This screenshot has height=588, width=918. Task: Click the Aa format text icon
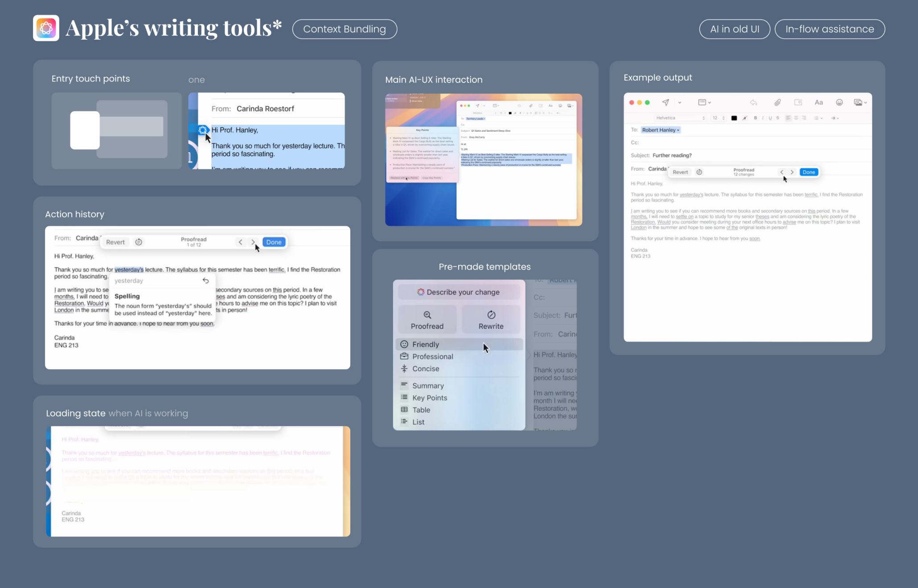click(819, 102)
